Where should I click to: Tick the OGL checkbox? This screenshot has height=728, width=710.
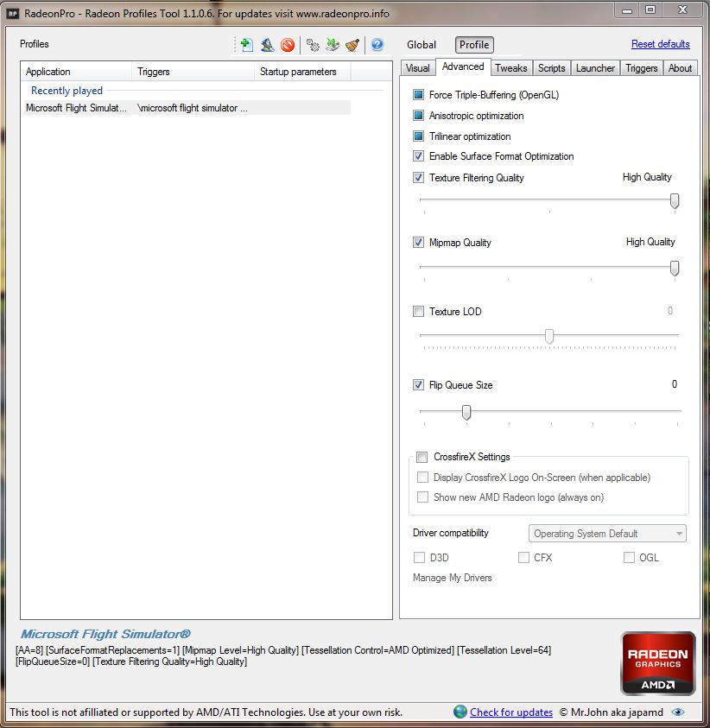tap(629, 557)
